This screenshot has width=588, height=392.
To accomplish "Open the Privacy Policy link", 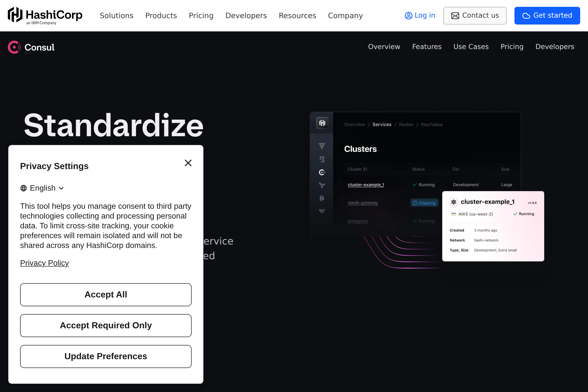I will pyautogui.click(x=45, y=263).
